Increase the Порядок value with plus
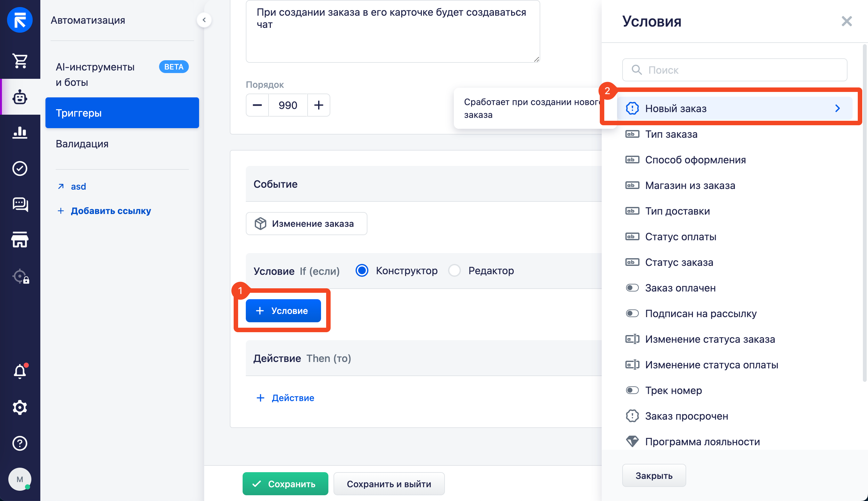Screen dimensions: 868x501 pos(318,105)
